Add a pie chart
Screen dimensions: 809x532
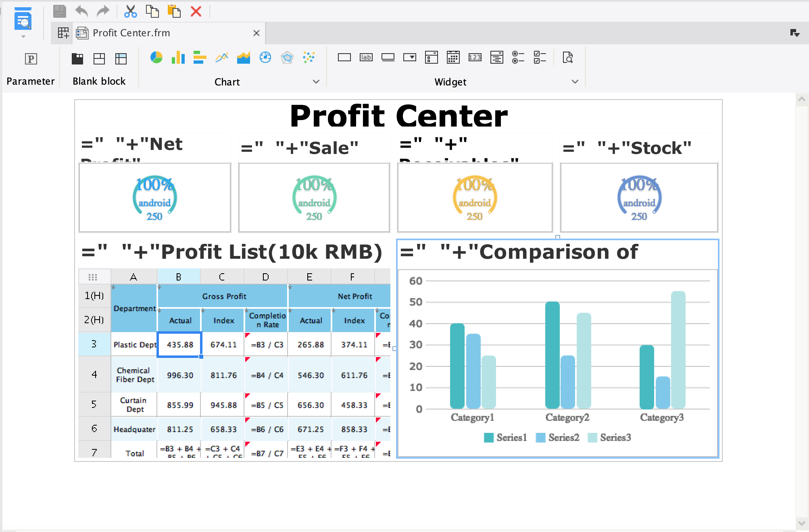(156, 58)
